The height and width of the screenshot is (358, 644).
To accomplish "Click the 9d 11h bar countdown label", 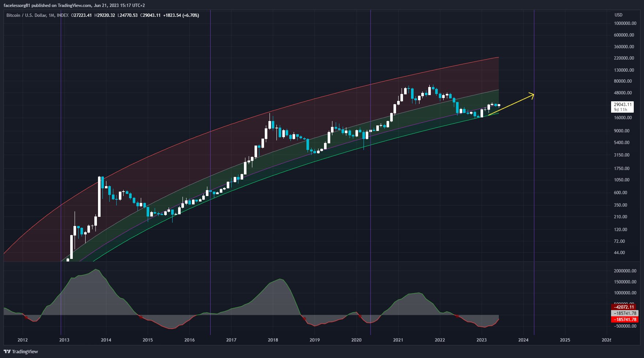I will tap(620, 110).
